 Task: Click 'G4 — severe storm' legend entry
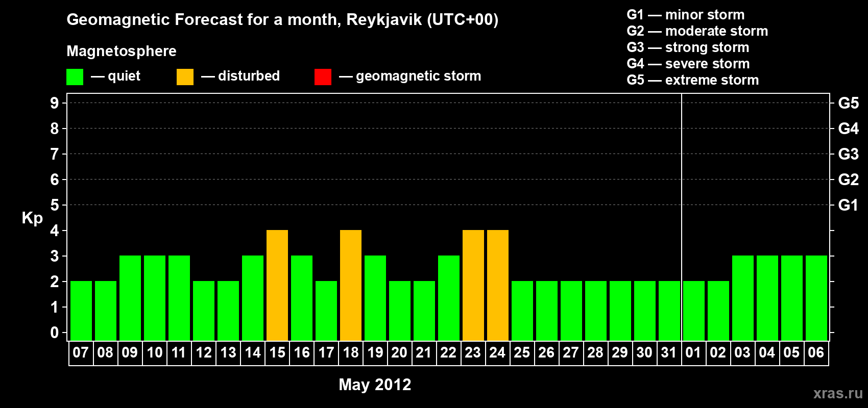688,64
